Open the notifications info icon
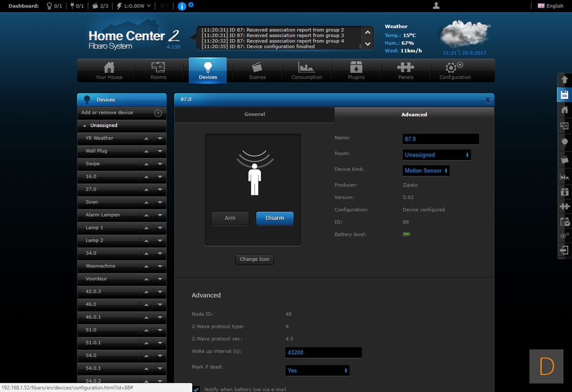The height and width of the screenshot is (392, 572). point(182,6)
